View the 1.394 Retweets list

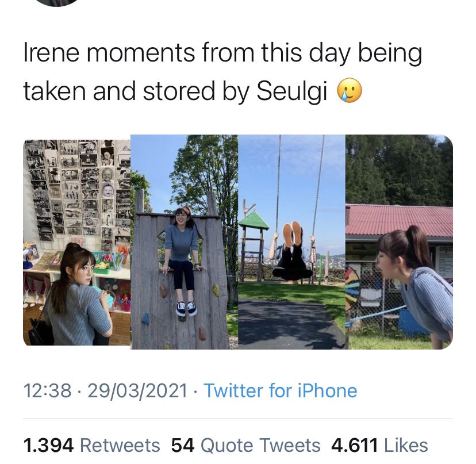[x=92, y=445]
